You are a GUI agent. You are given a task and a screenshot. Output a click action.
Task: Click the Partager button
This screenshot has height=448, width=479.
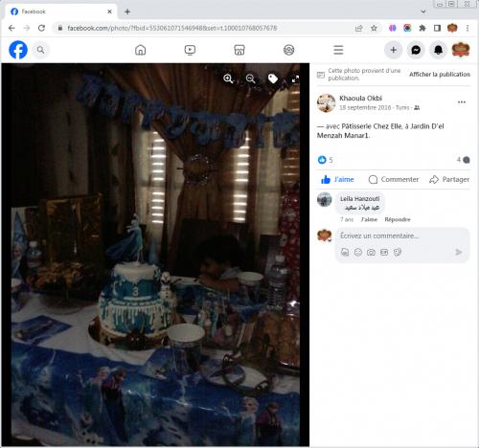[x=449, y=179]
